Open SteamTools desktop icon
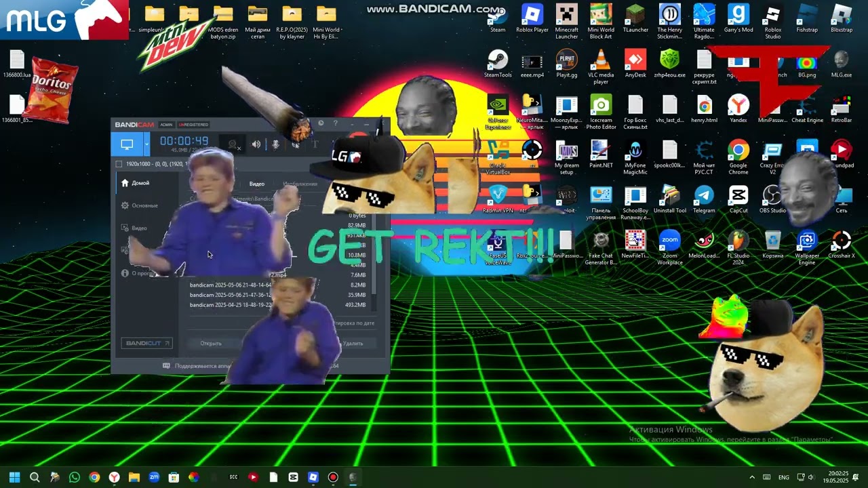Image resolution: width=868 pixels, height=488 pixels. [x=498, y=64]
